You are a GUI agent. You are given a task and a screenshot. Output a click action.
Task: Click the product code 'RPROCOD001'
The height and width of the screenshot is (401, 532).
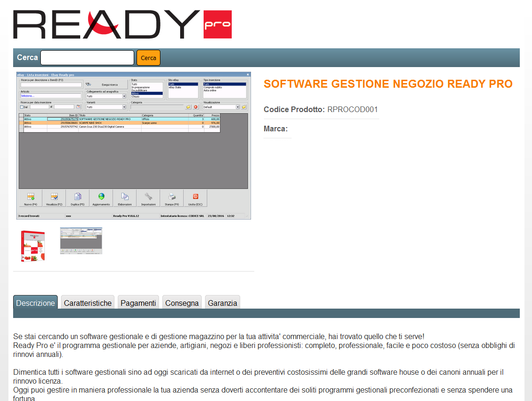pyautogui.click(x=352, y=110)
